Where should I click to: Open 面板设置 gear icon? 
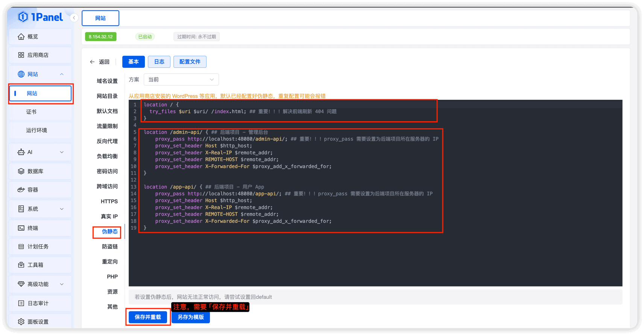[21, 322]
